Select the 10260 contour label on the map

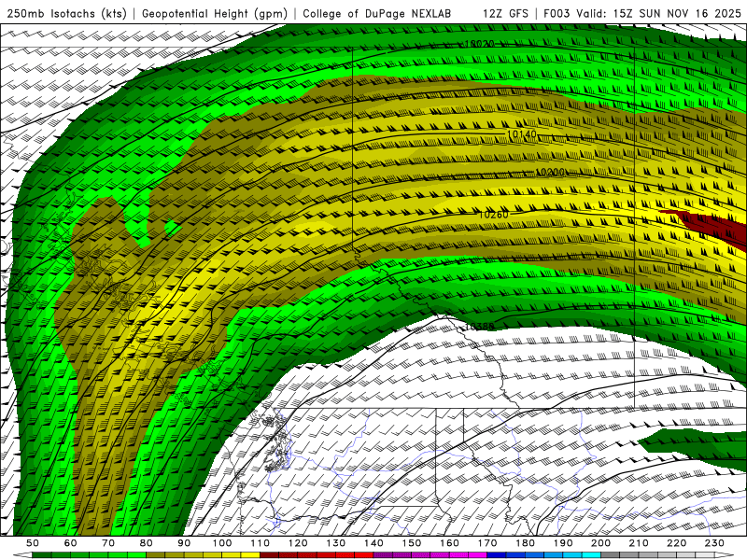click(493, 215)
